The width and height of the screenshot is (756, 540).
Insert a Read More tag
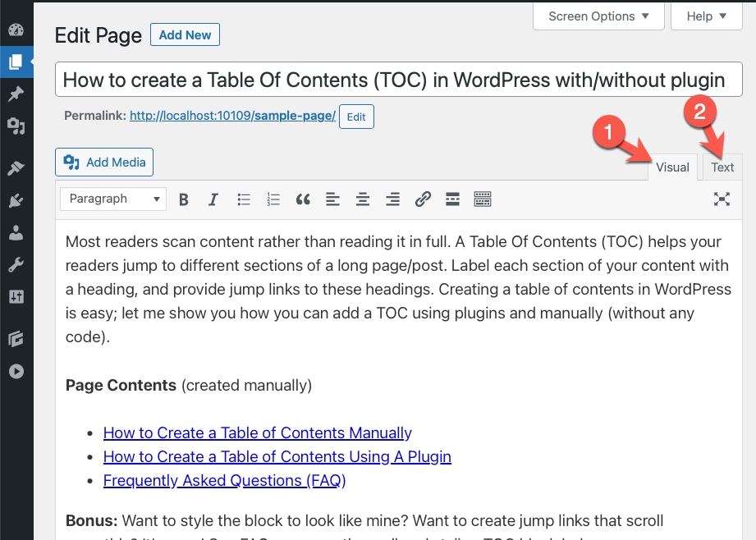click(452, 199)
